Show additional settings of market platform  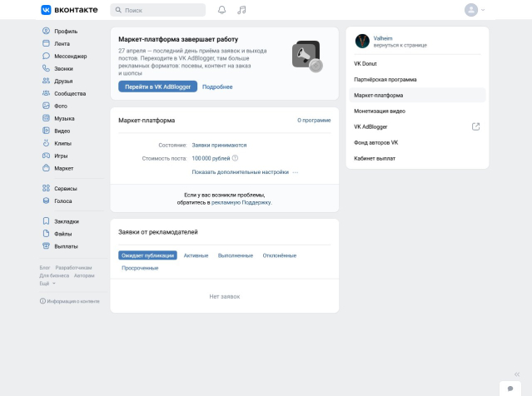pos(240,172)
